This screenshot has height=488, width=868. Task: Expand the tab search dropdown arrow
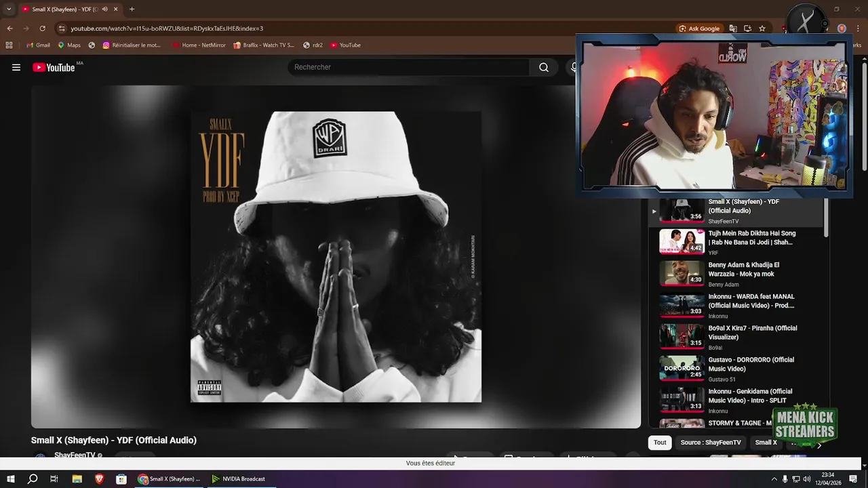(x=9, y=9)
